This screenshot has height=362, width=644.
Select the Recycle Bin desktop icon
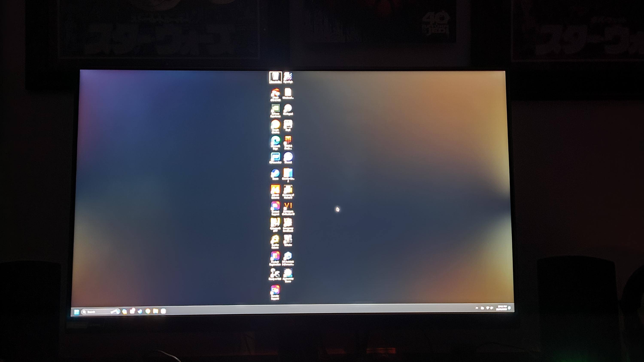[275, 76]
